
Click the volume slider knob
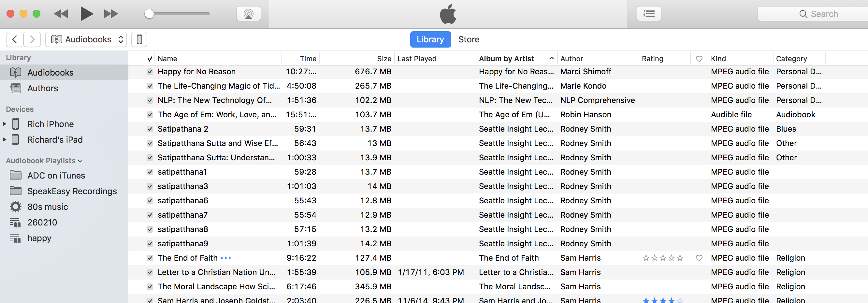pyautogui.click(x=149, y=14)
